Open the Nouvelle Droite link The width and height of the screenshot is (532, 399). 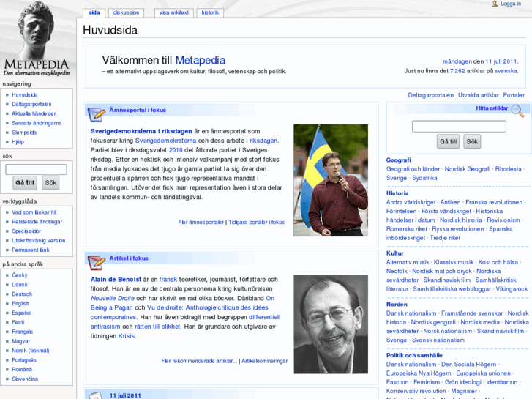coord(112,298)
